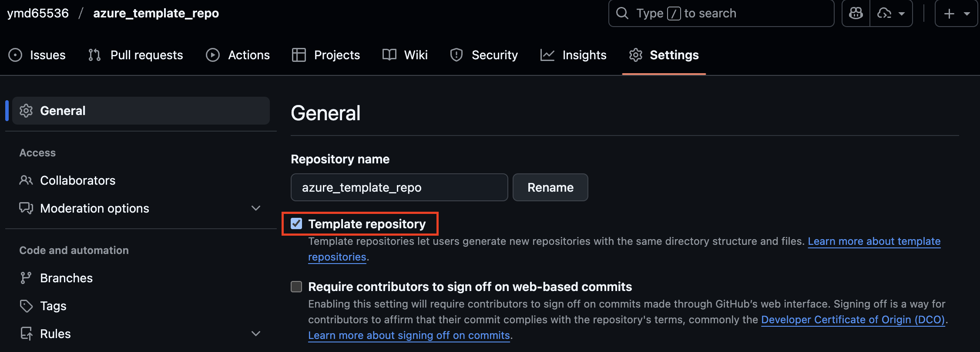The height and width of the screenshot is (352, 980).
Task: Click the Rename button
Action: coord(550,187)
